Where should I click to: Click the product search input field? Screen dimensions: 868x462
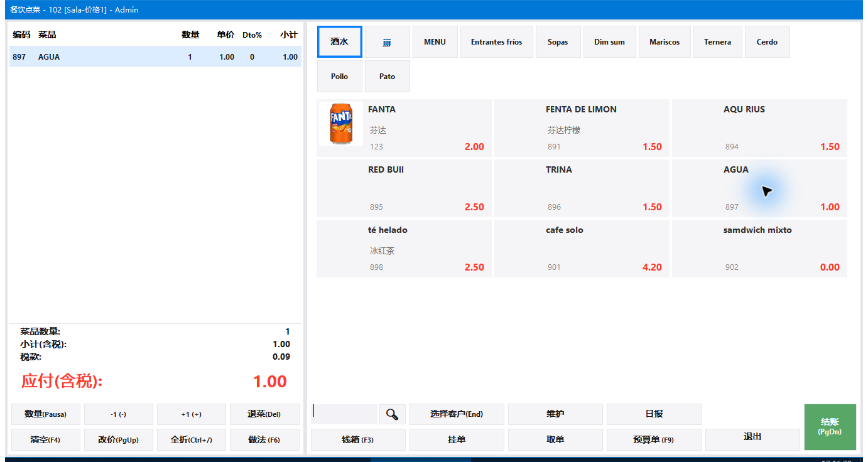pyautogui.click(x=344, y=414)
